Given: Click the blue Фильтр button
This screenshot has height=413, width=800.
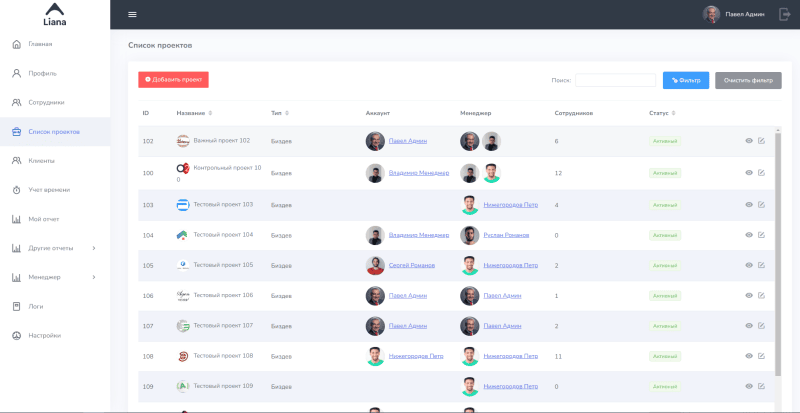Looking at the screenshot, I should click(x=685, y=80).
